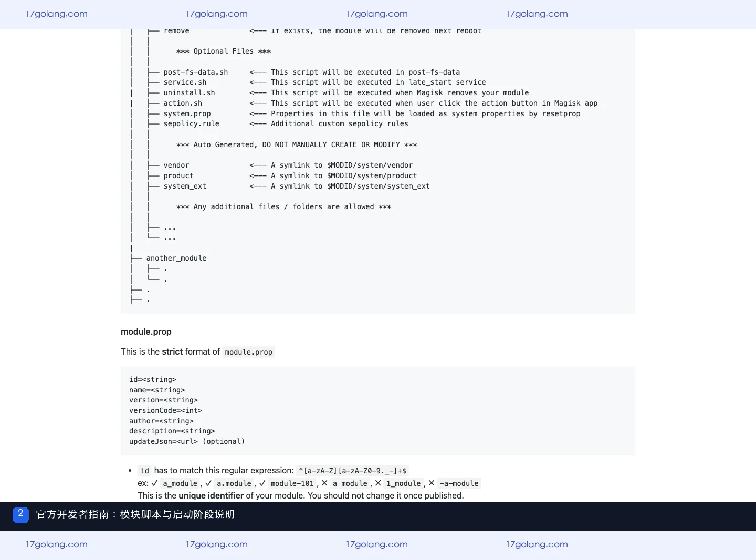Select invalid example -a-module
This screenshot has height=560, width=756.
pyautogui.click(x=459, y=483)
